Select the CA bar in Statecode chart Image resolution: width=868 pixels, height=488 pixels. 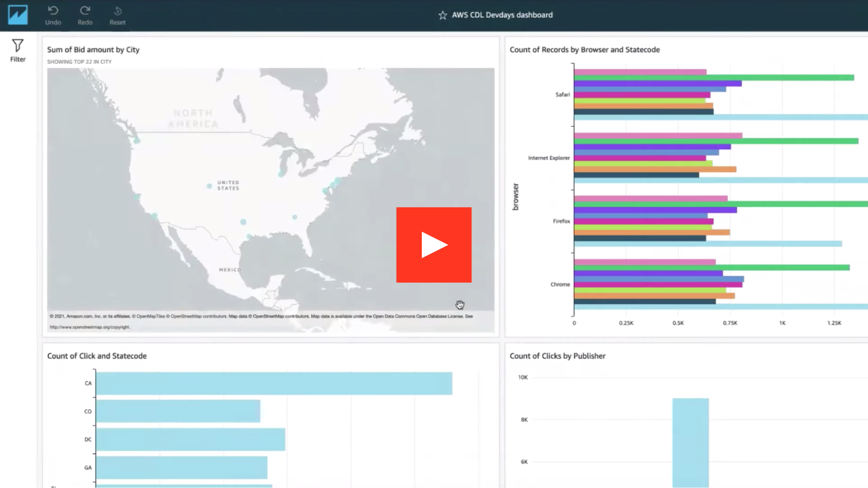(x=273, y=384)
